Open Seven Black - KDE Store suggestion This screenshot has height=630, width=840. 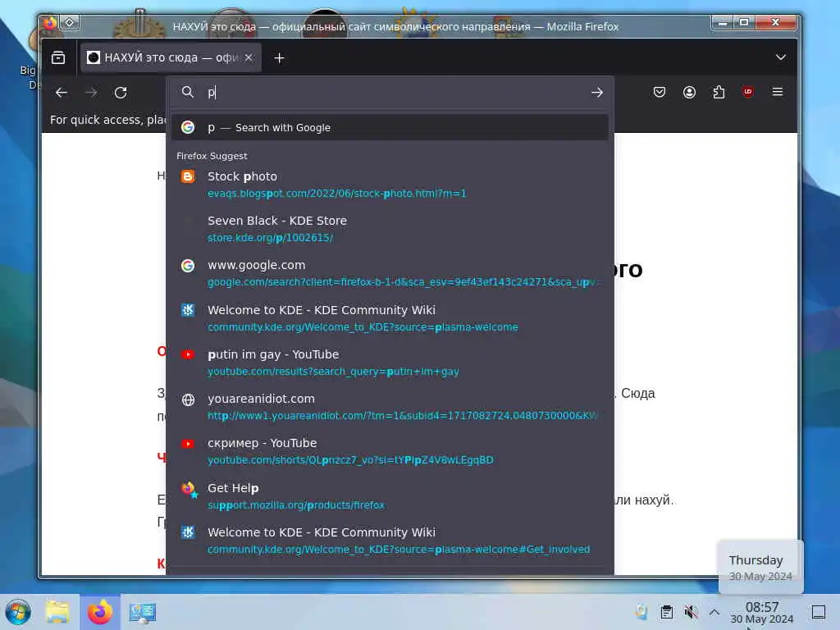click(x=390, y=229)
